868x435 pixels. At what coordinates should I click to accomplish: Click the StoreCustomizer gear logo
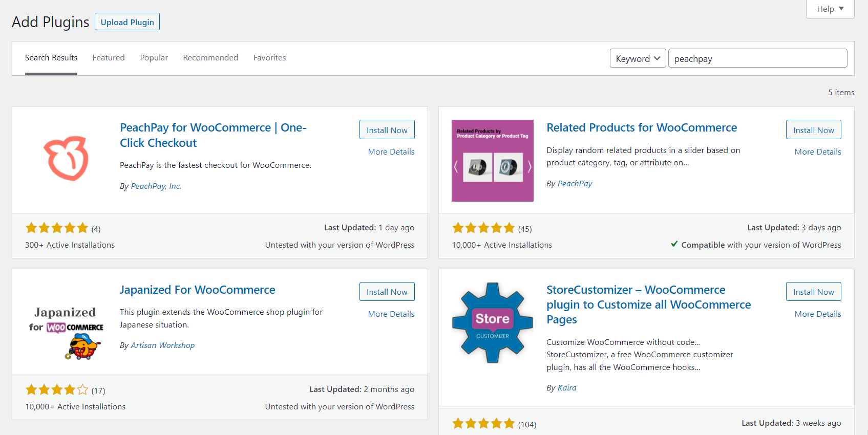493,323
